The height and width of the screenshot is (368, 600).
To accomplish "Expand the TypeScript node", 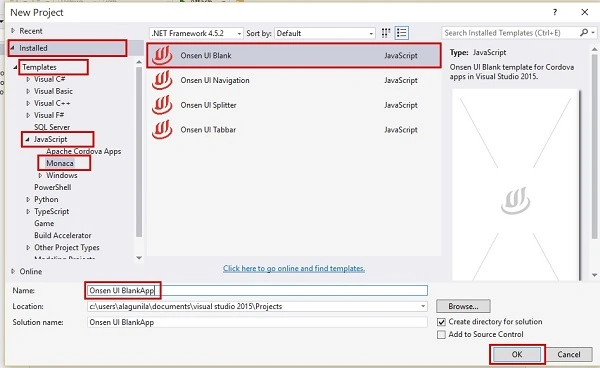I will click(28, 212).
